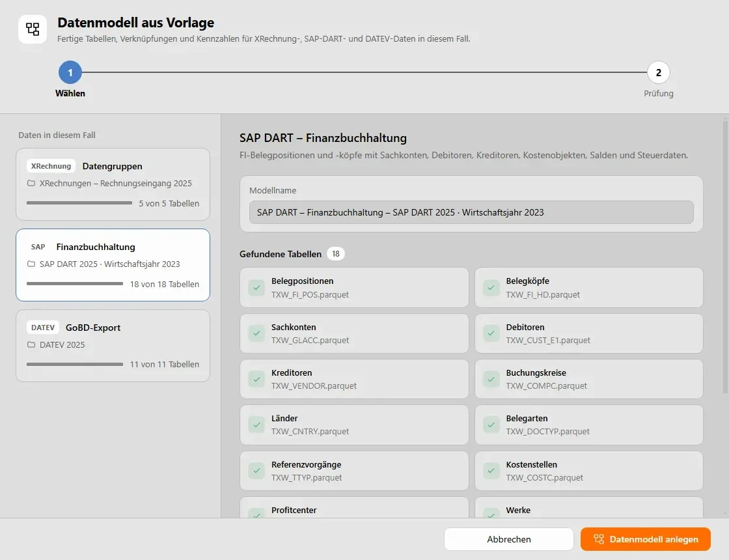Go to step 1 Wählen
The width and height of the screenshot is (729, 560).
pyautogui.click(x=70, y=72)
